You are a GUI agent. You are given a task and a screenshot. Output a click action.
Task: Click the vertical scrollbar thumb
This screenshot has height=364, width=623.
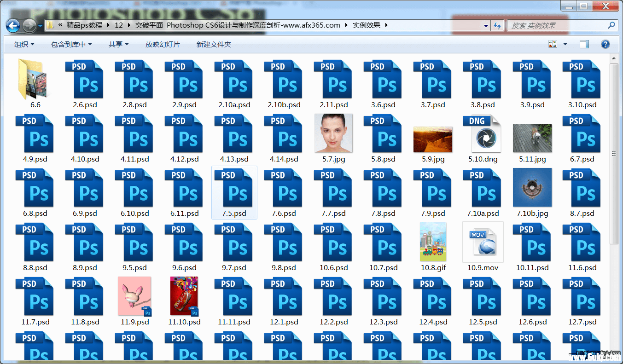coord(614,154)
